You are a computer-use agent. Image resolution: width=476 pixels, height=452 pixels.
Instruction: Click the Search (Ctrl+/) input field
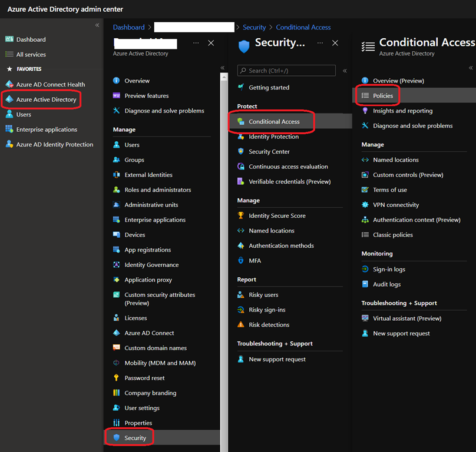click(289, 71)
